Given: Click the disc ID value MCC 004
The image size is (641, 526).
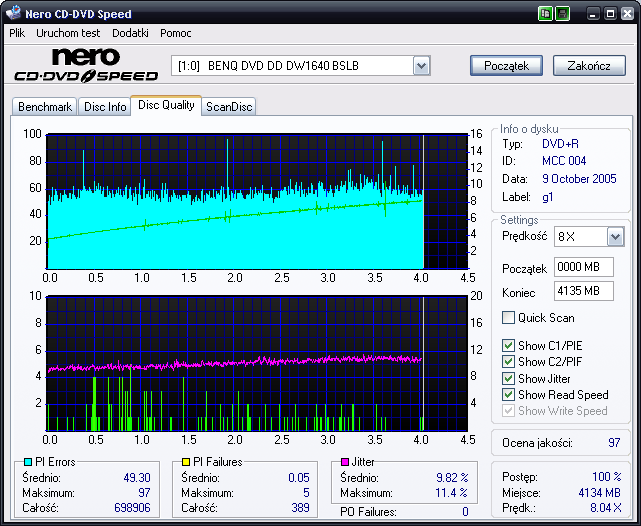Looking at the screenshot, I should pos(564,161).
